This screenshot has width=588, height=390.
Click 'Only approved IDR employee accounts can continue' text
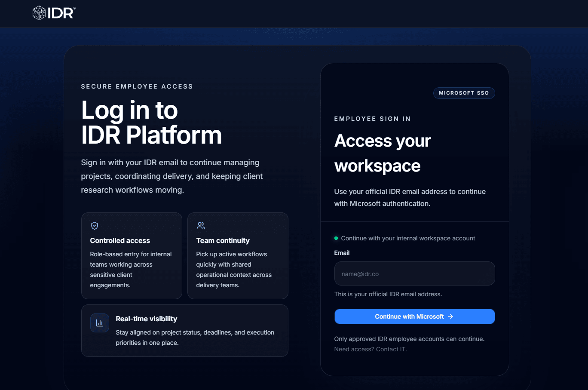click(409, 339)
